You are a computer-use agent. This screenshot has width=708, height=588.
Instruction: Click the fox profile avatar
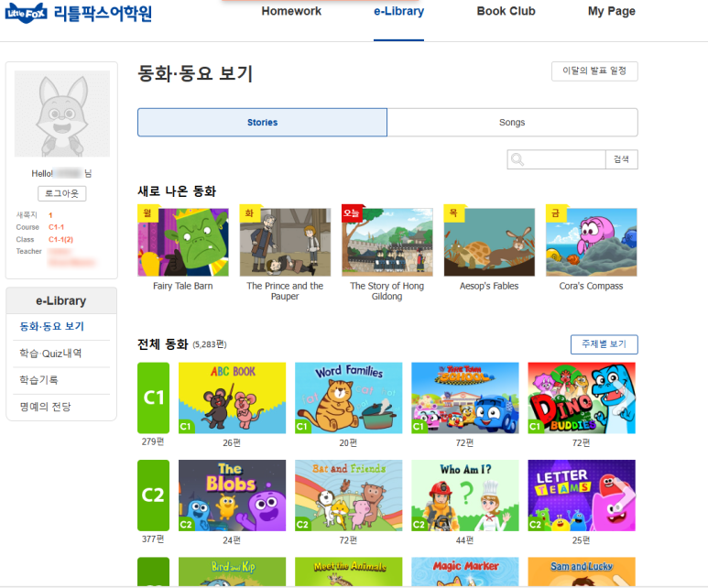click(62, 114)
